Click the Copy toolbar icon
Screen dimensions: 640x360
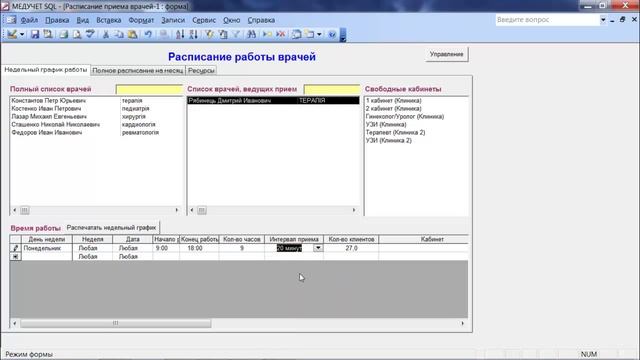(119, 34)
